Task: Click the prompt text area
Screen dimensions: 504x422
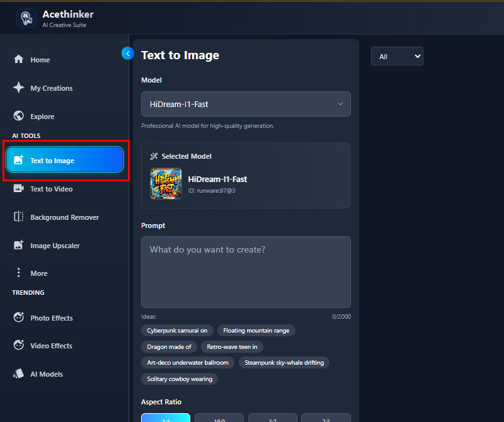Action: 246,272
